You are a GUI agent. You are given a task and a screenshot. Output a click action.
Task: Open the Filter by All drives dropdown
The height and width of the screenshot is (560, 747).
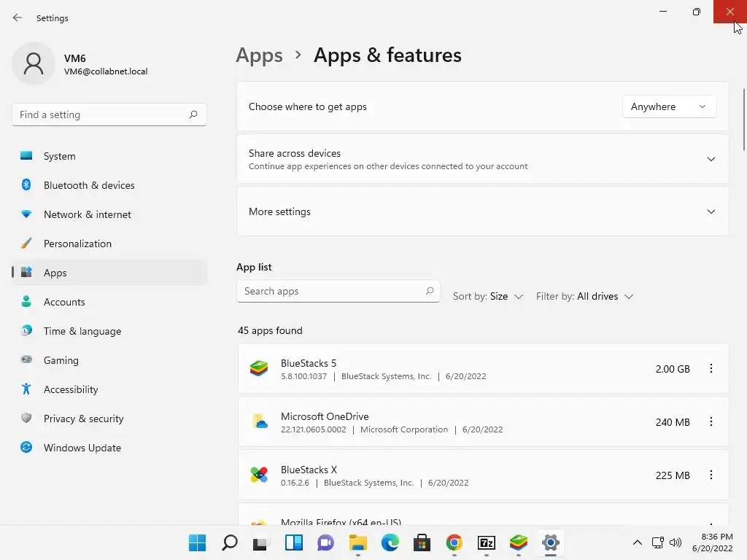click(584, 296)
